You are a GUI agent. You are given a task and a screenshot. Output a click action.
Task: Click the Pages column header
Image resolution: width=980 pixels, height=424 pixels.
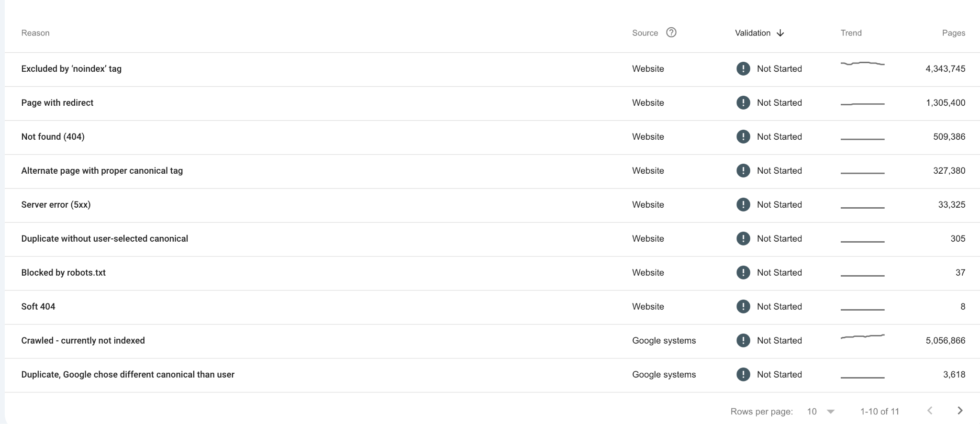[x=953, y=33]
